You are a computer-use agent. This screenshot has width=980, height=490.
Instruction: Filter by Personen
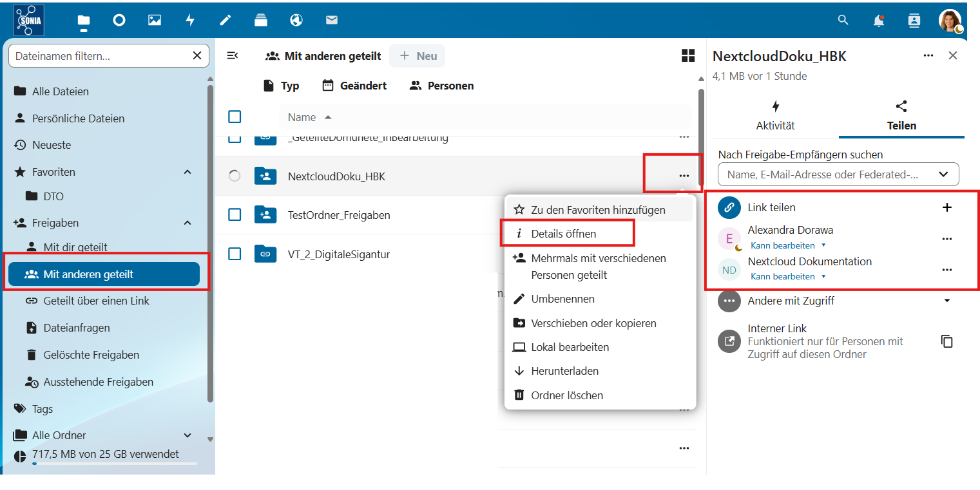pos(442,86)
